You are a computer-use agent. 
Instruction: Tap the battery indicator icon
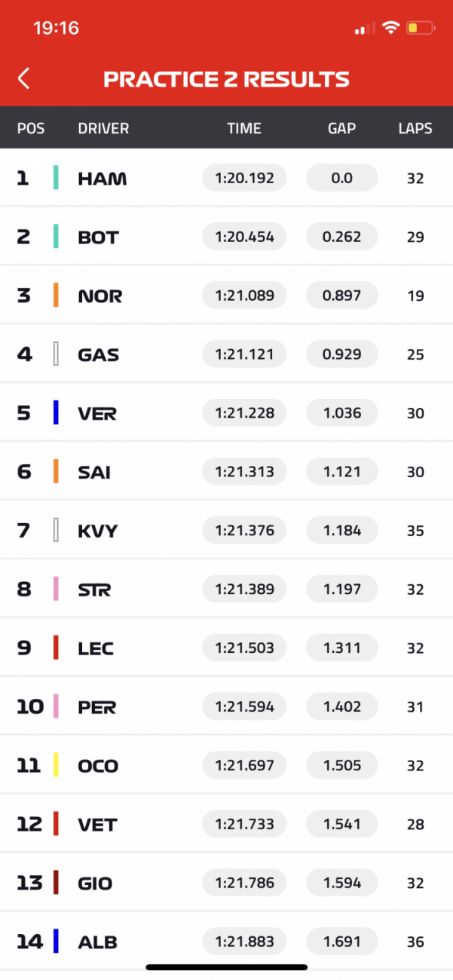[421, 29]
